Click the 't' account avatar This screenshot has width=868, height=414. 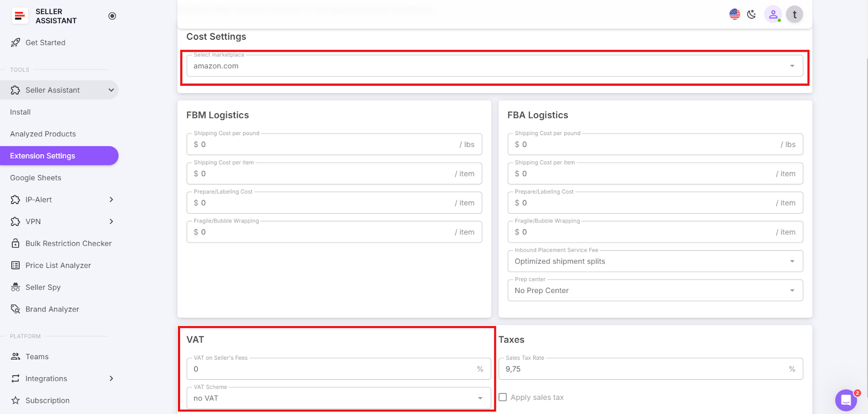795,15
